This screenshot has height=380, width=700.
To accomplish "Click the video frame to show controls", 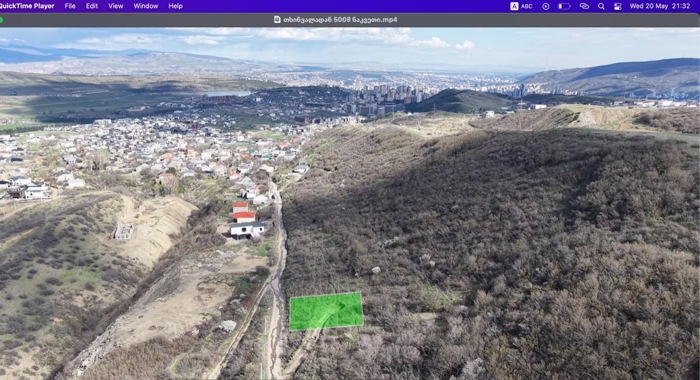I will pyautogui.click(x=350, y=204).
